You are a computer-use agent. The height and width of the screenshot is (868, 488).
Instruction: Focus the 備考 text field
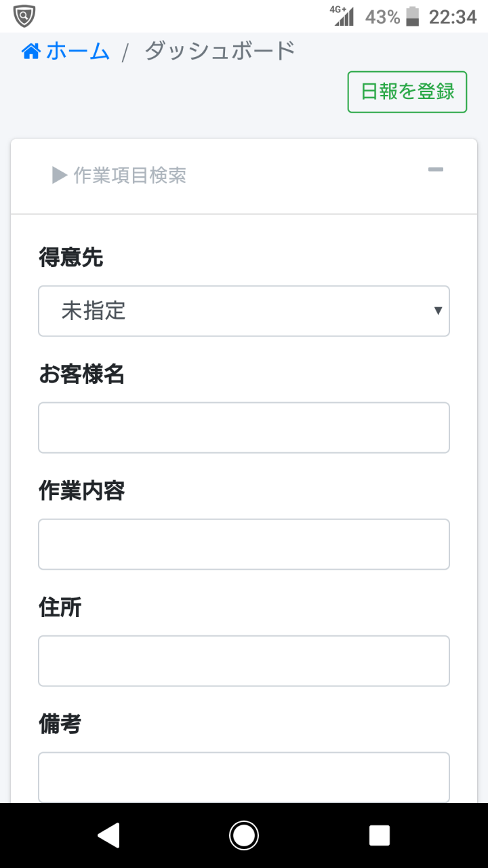[x=244, y=777]
